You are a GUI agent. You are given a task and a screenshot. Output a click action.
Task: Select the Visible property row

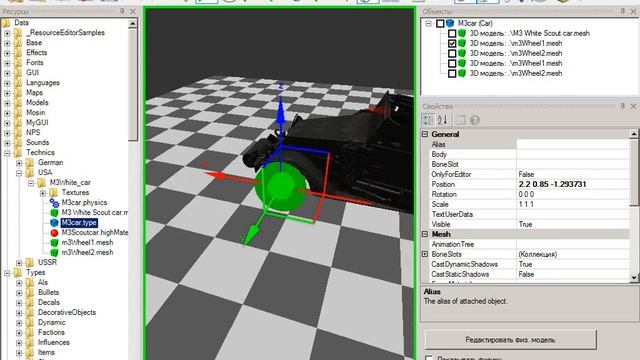529,224
